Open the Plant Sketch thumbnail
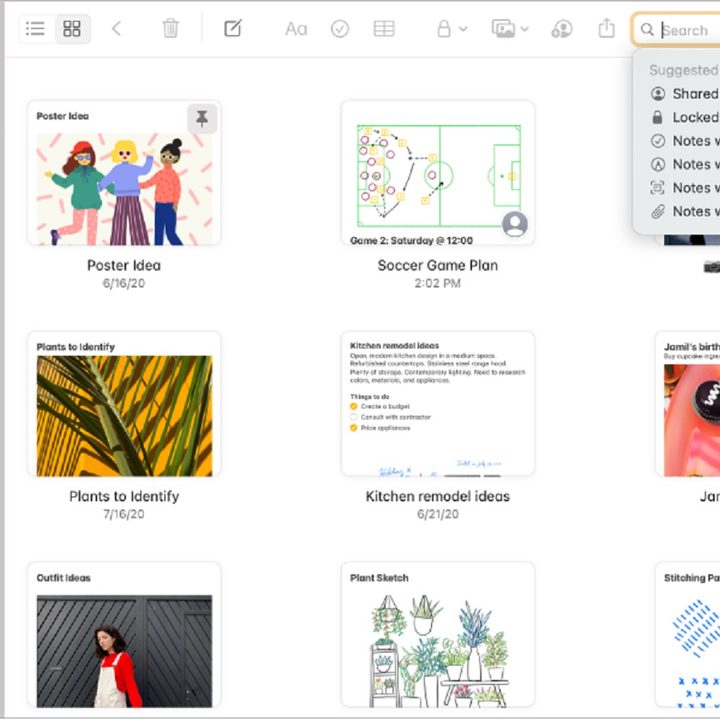This screenshot has width=720, height=720. tap(438, 635)
